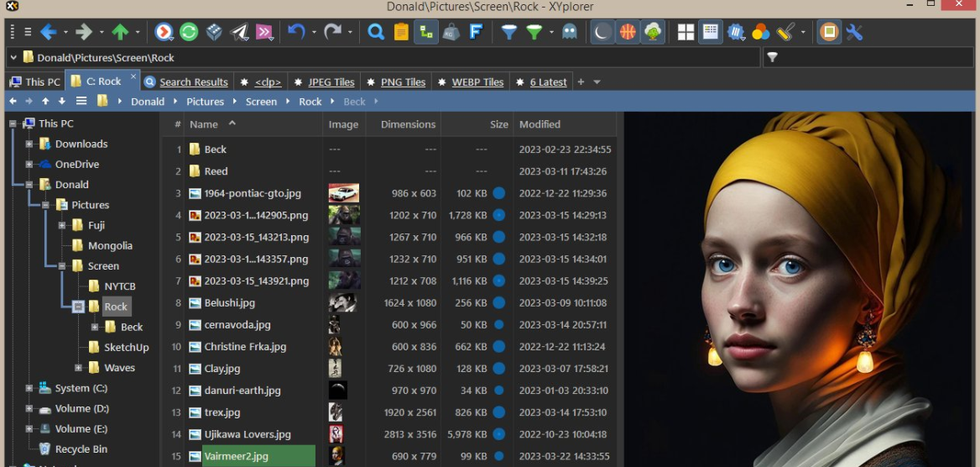Add a new tab with plus button
This screenshot has height=467, width=980.
581,82
